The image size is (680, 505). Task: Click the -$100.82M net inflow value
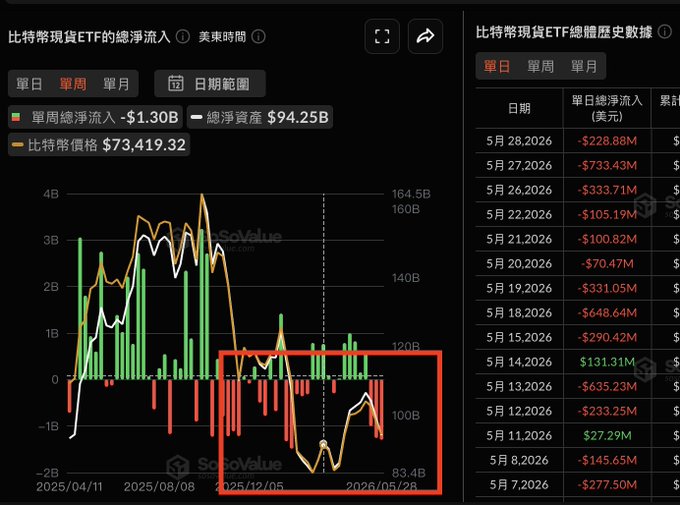pyautogui.click(x=607, y=239)
